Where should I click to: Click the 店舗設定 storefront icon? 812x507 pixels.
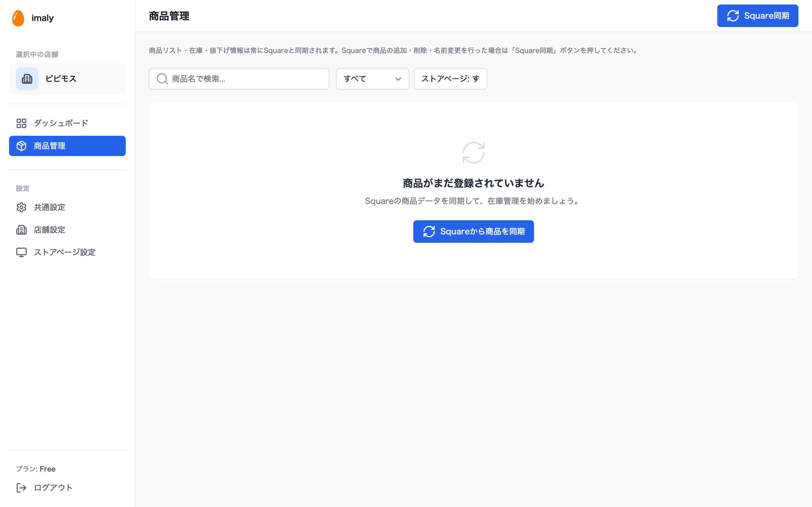pyautogui.click(x=21, y=230)
